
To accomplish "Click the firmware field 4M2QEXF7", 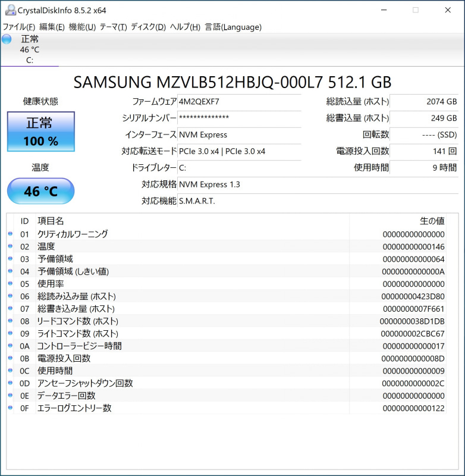I will 239,102.
